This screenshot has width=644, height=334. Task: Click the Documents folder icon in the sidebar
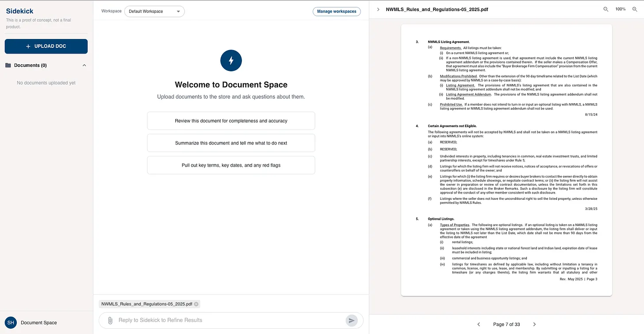point(8,65)
